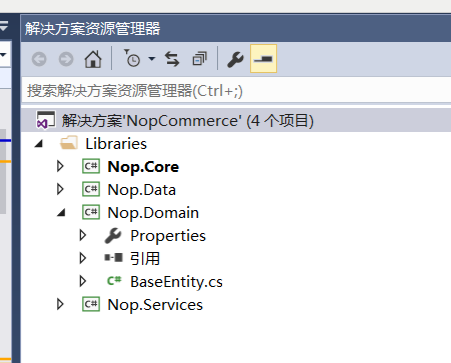This screenshot has height=363, width=451.
Task: Expand the Properties node
Action: click(x=83, y=235)
